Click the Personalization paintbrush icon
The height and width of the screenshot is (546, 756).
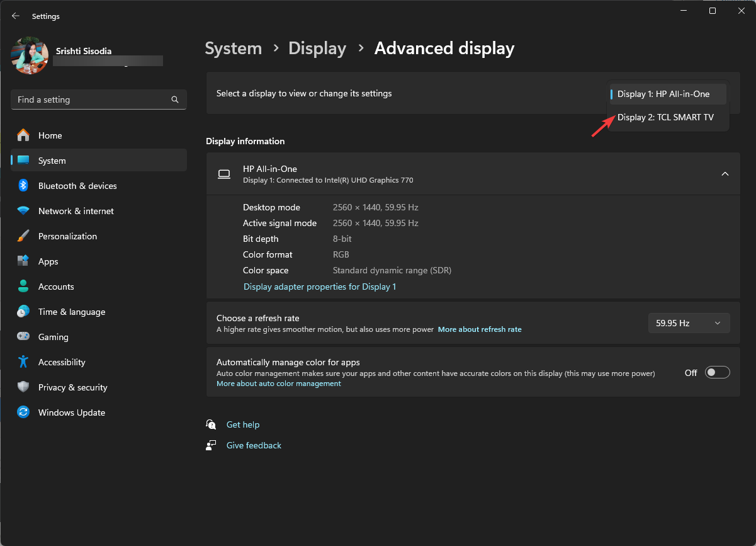[x=23, y=236]
